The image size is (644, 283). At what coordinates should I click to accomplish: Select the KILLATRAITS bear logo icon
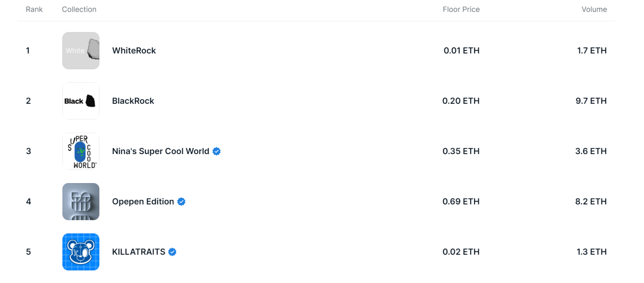(x=80, y=252)
